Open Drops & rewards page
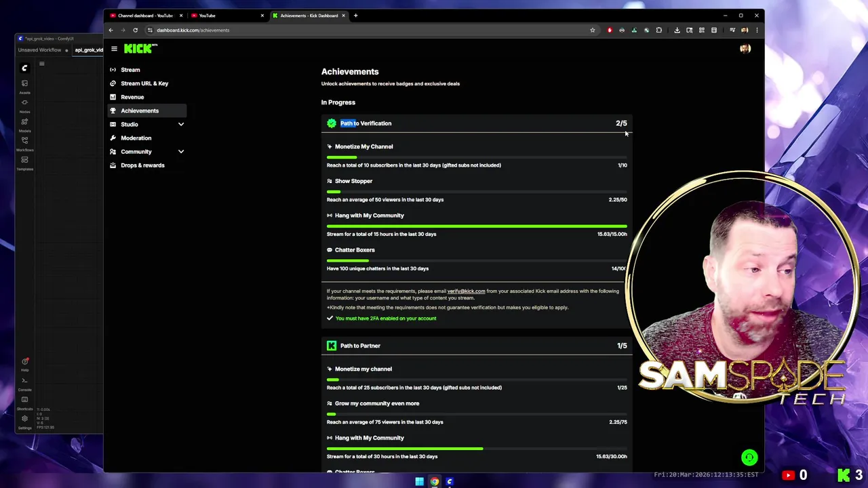This screenshot has width=868, height=488. (146, 165)
